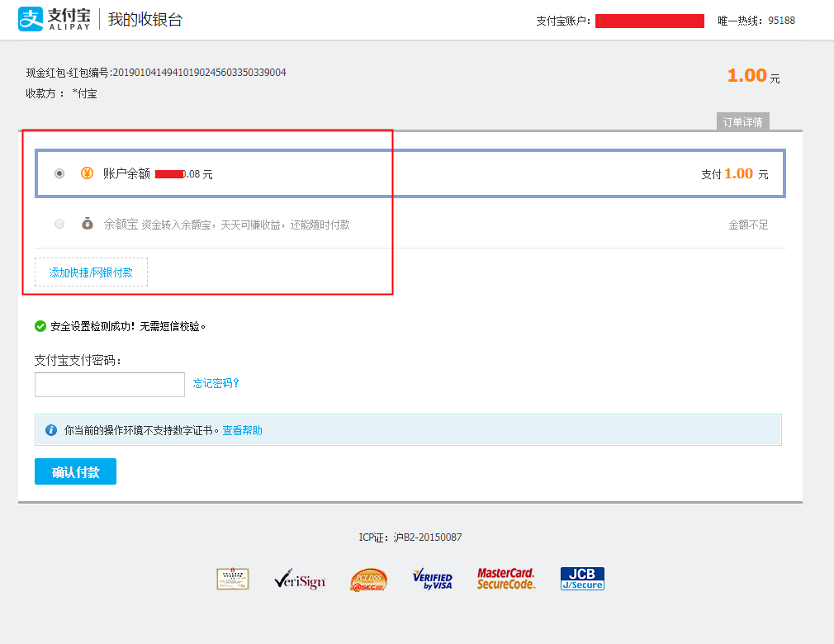Click the 安全设置检测成功 message text
The image size is (834, 644).
[x=128, y=326]
